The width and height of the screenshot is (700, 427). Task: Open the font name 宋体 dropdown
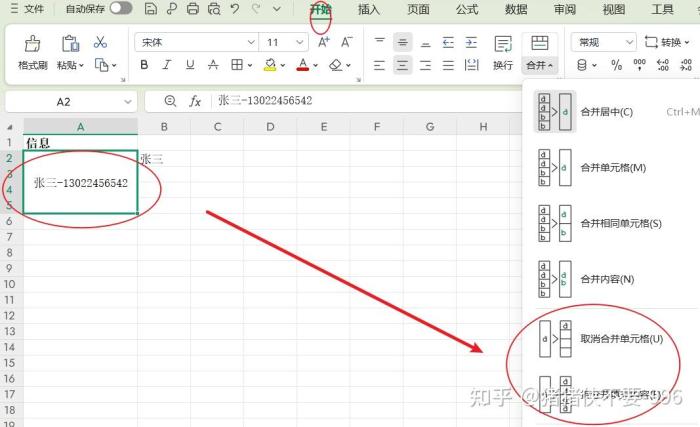(x=251, y=42)
